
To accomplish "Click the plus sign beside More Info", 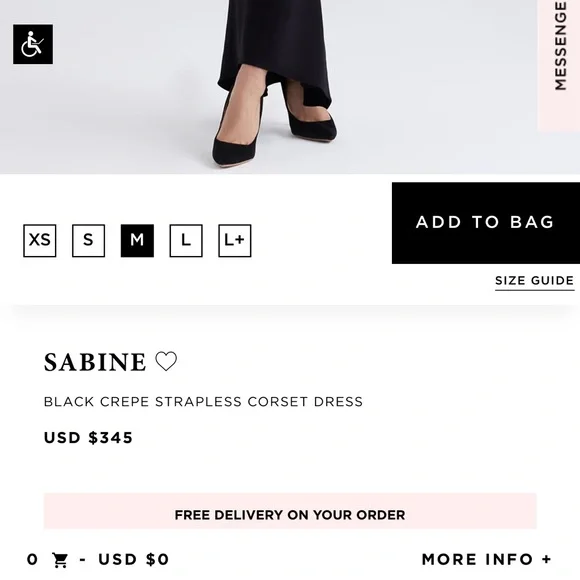I will click(546, 559).
